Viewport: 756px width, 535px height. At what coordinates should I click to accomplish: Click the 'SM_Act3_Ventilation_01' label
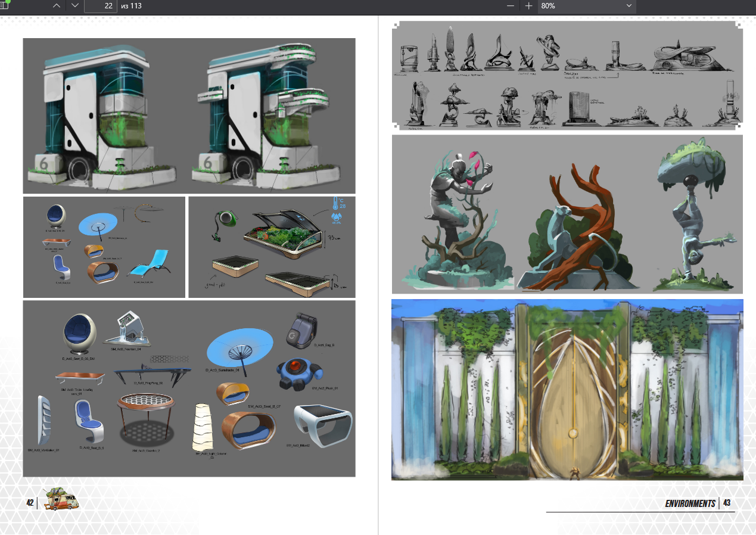point(43,450)
